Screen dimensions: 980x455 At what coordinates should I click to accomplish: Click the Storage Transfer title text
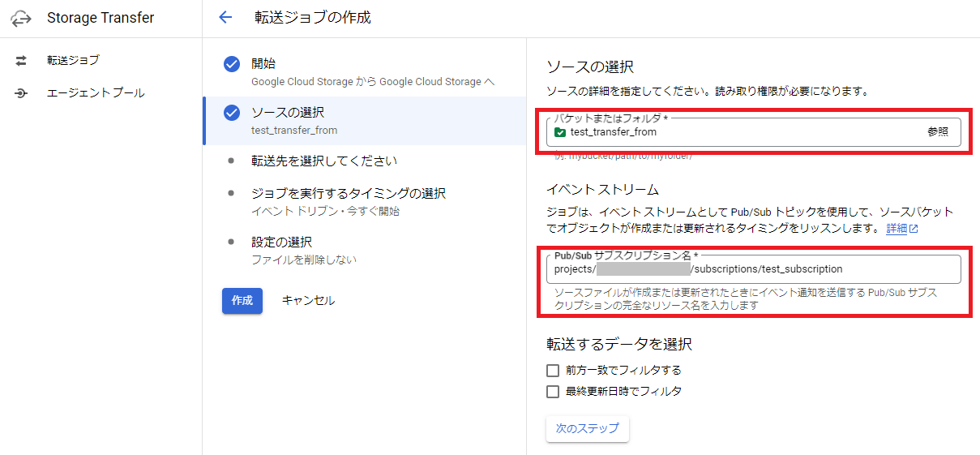[x=101, y=18]
